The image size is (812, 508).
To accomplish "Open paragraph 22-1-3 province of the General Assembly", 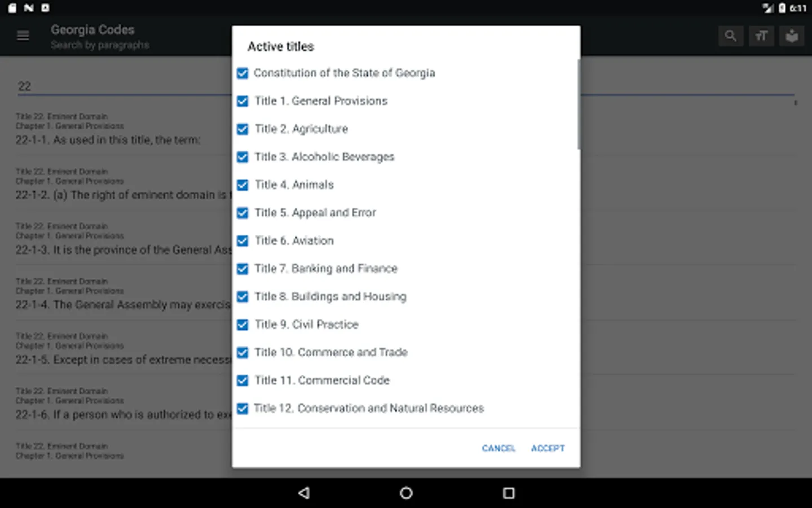I will (x=123, y=249).
